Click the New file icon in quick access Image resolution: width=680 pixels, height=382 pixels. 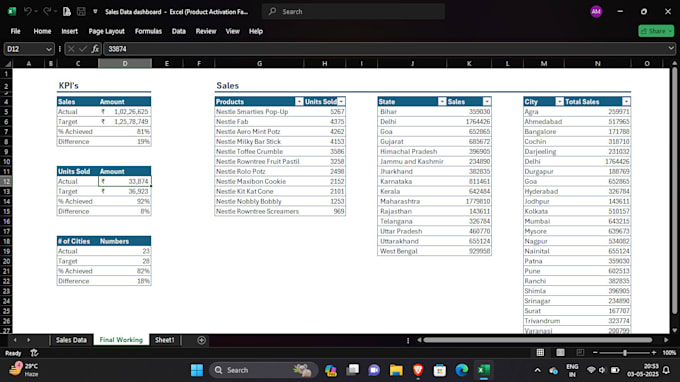coord(66,12)
